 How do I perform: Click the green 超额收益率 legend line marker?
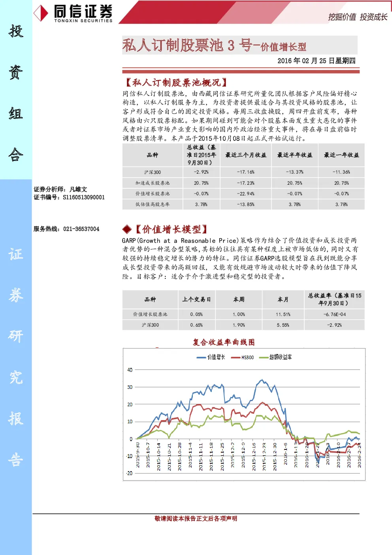[x=264, y=357]
